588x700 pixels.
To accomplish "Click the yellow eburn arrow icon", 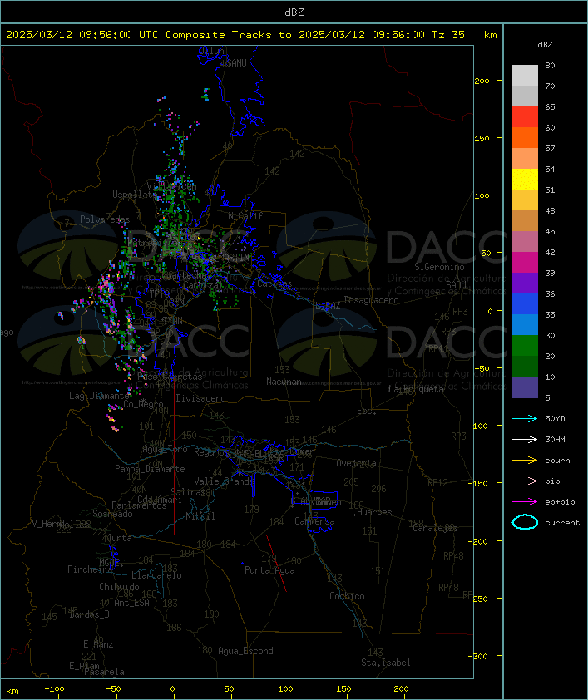I will pyautogui.click(x=525, y=460).
